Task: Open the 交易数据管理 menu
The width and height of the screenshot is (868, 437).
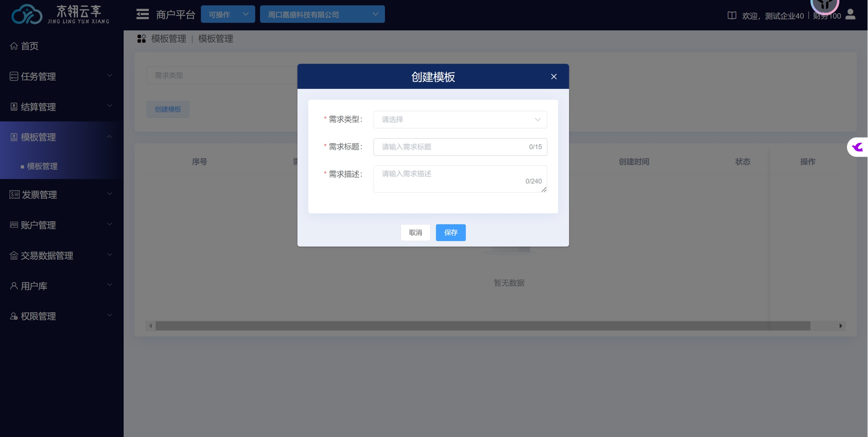Action: point(61,256)
